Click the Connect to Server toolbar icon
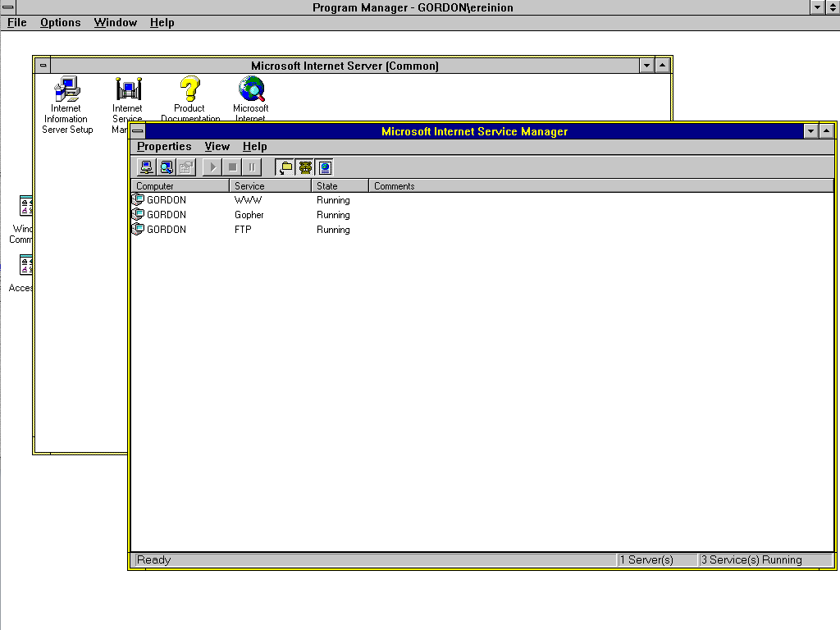840x630 pixels. (146, 167)
